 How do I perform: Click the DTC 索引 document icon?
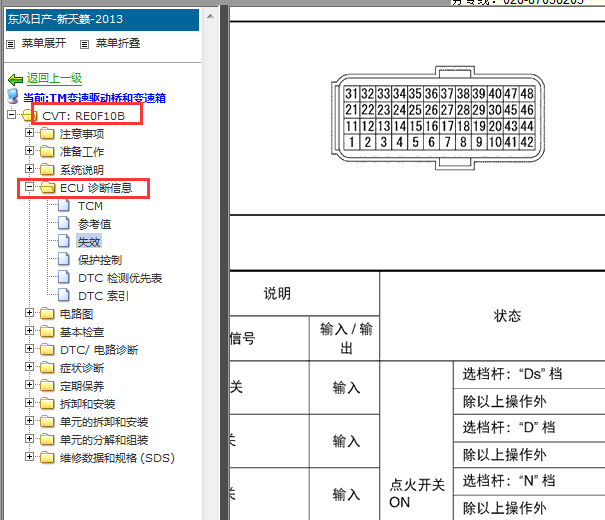[64, 295]
